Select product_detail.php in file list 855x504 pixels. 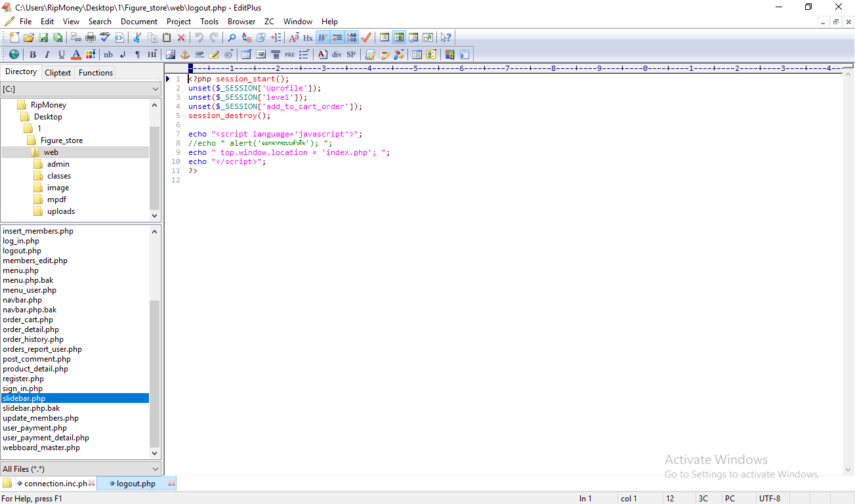pyautogui.click(x=35, y=369)
